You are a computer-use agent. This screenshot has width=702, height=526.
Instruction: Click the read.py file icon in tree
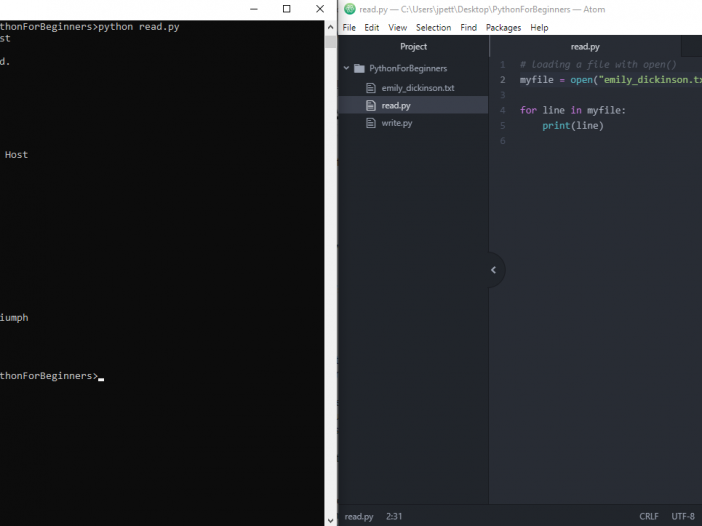(x=371, y=106)
